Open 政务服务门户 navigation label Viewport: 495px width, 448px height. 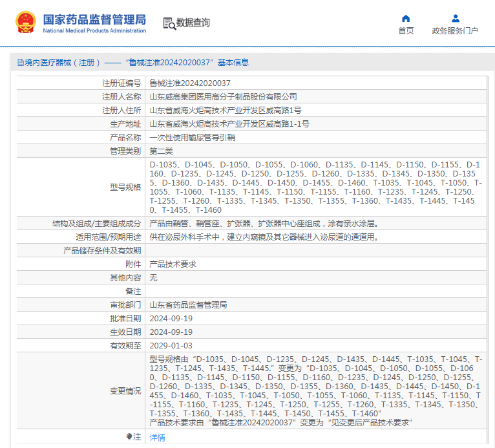tap(455, 31)
